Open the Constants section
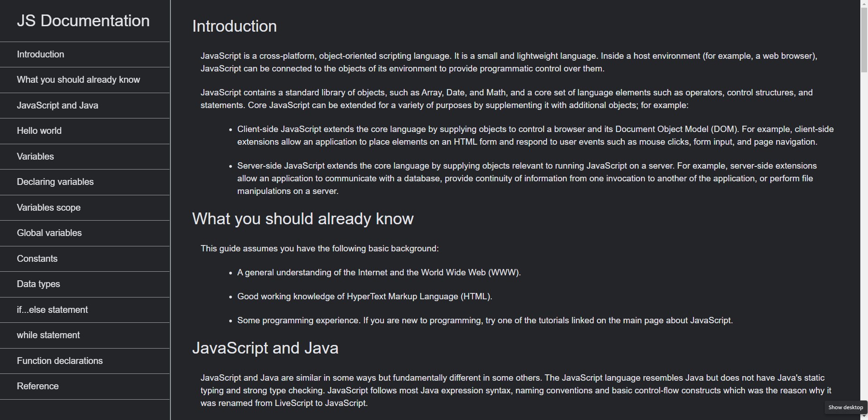868x420 pixels. click(x=37, y=259)
